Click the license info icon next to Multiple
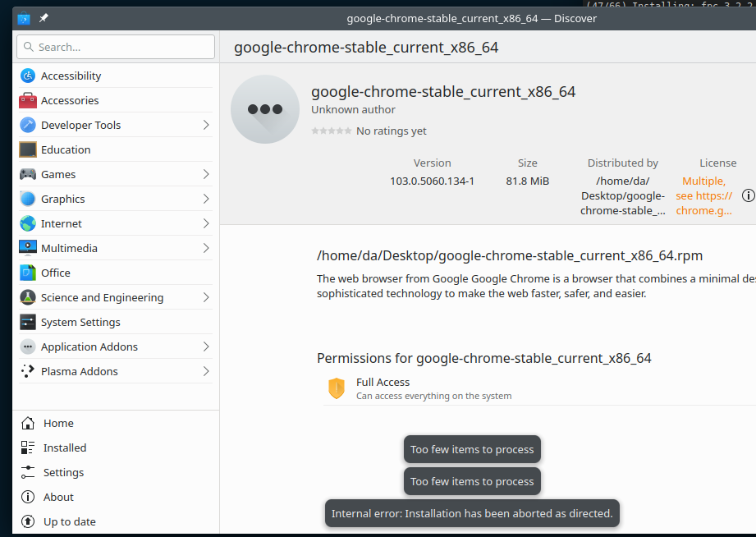Viewport: 756px width, 537px height. point(749,195)
